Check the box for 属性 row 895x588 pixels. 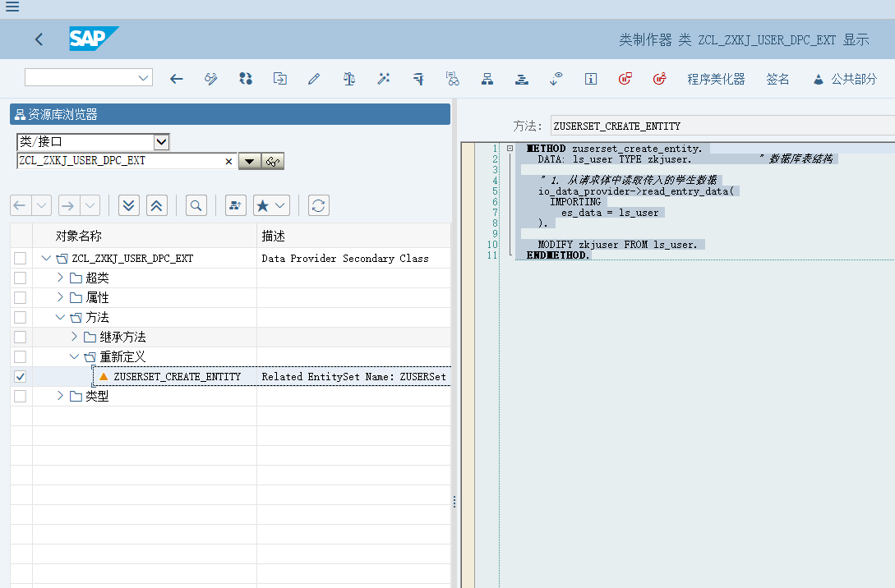[20, 298]
